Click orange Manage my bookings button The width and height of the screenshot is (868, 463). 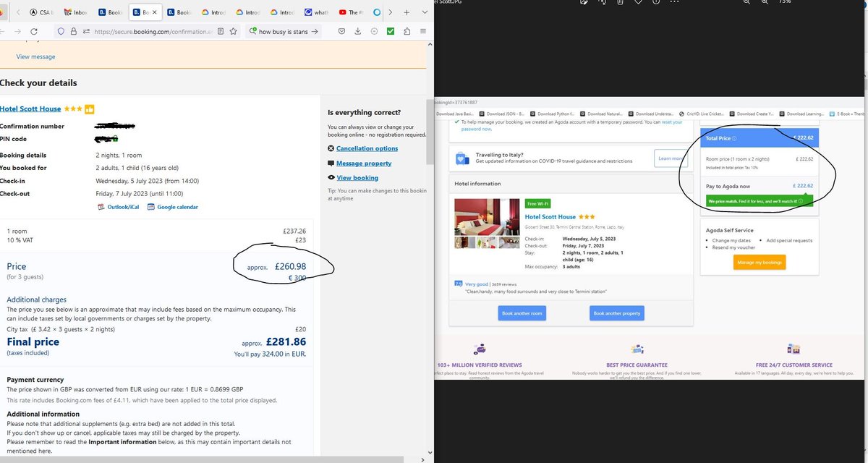point(759,262)
